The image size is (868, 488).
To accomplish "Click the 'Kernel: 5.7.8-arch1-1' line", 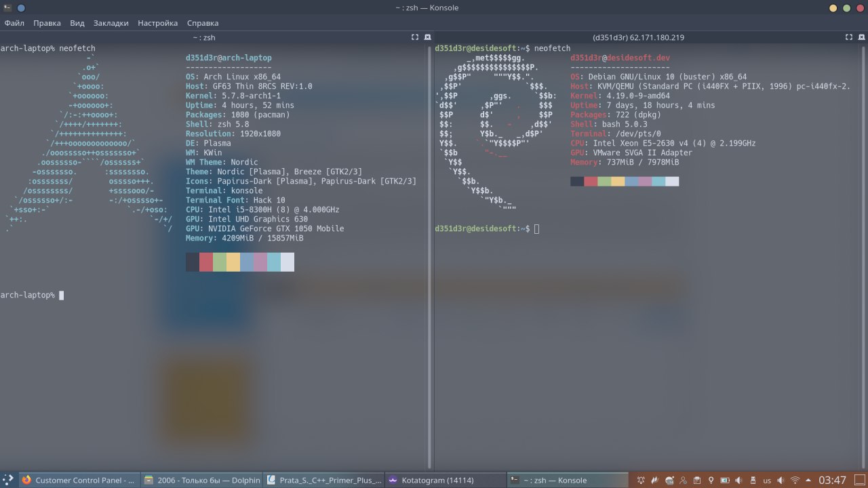I will (x=233, y=96).
